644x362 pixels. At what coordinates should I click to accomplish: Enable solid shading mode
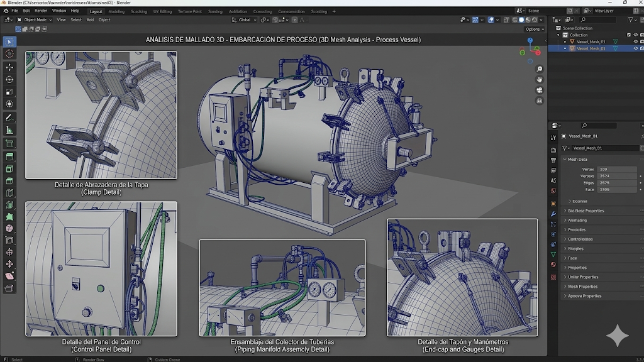coord(521,19)
